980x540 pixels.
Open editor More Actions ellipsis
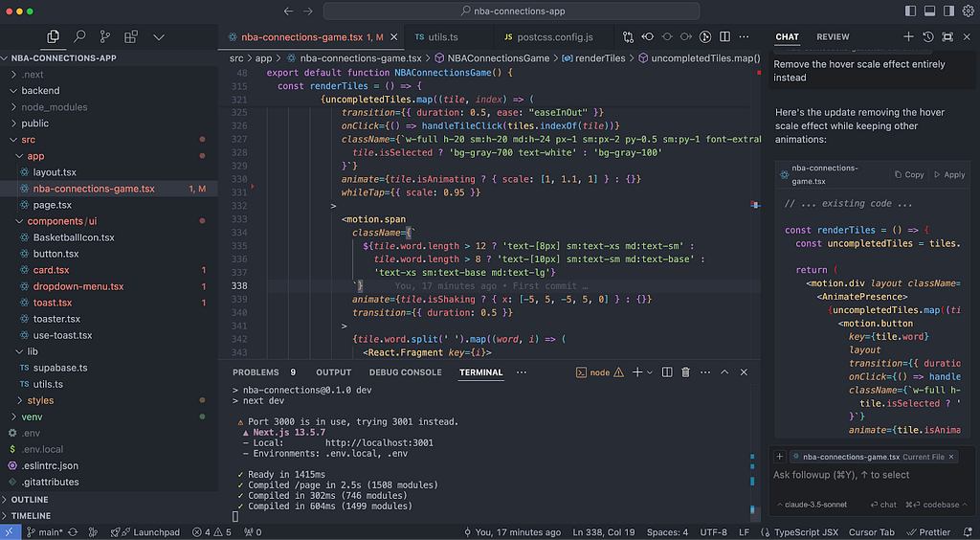(x=744, y=37)
